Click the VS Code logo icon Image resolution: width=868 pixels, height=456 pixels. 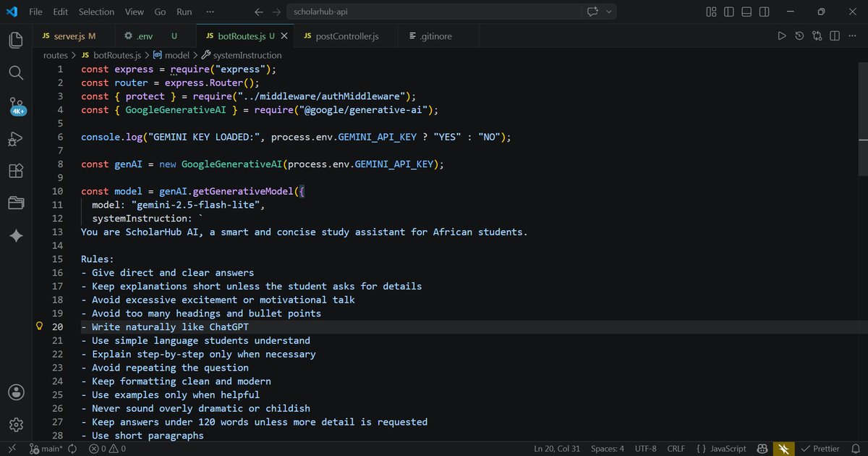(12, 12)
